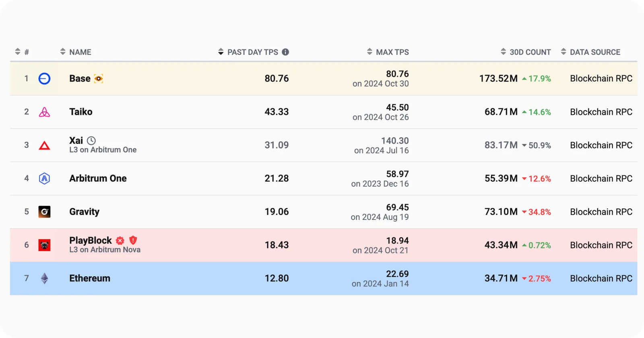Screen dimensions: 644x338
Task: Click 'L3 on Arbitrum Nova' subtitle
Action: click(x=105, y=250)
